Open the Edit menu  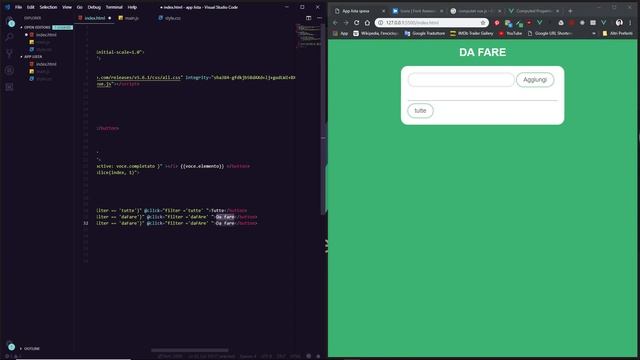(31, 7)
